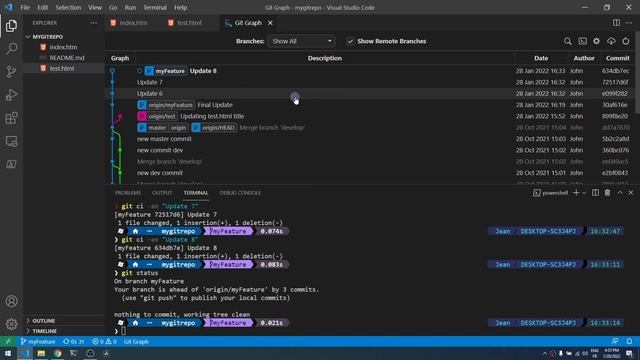640x360 pixels.
Task: Open Git Graph terminal for repository icon
Action: (x=582, y=41)
